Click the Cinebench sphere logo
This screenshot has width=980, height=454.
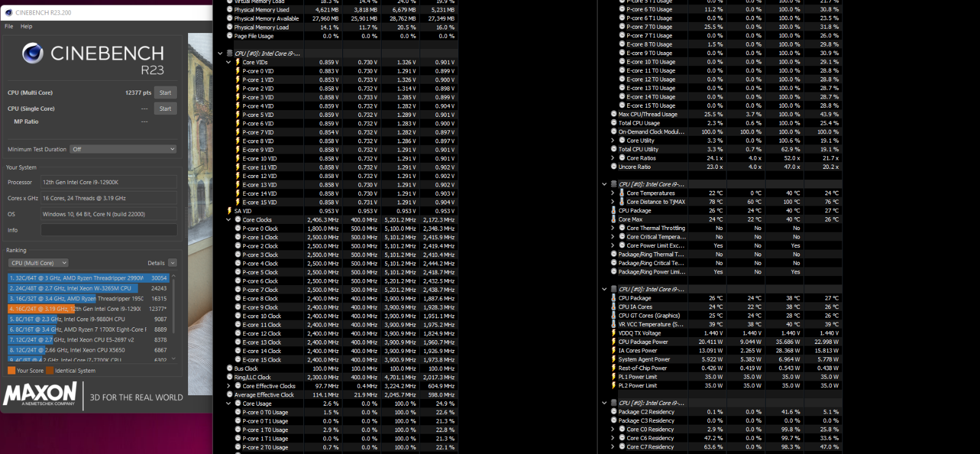(x=32, y=53)
